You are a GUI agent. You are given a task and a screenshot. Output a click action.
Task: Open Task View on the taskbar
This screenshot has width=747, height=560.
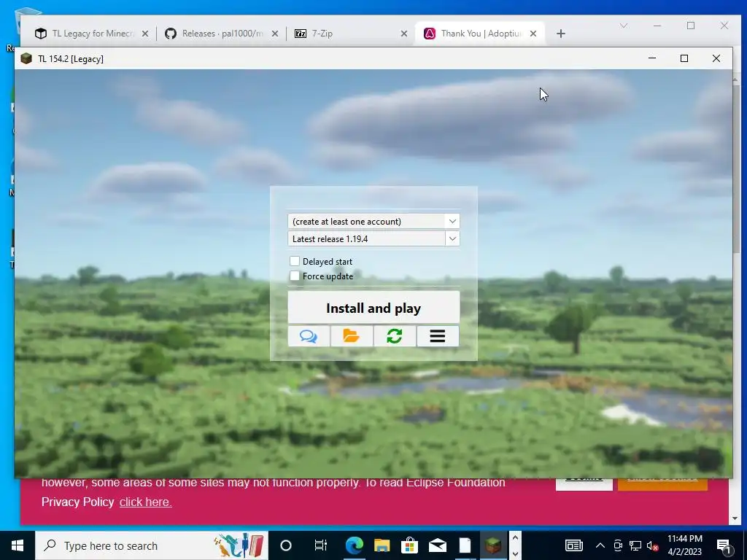tap(321, 545)
